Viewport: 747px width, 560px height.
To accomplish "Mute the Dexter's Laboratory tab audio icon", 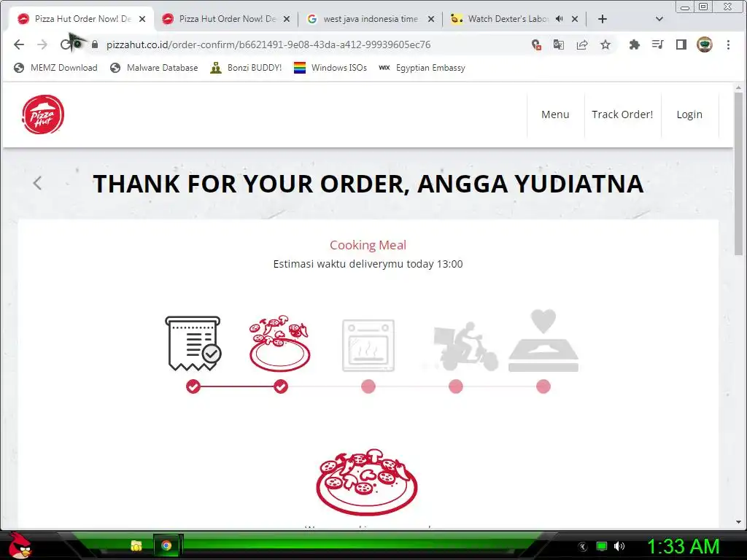I will point(559,19).
